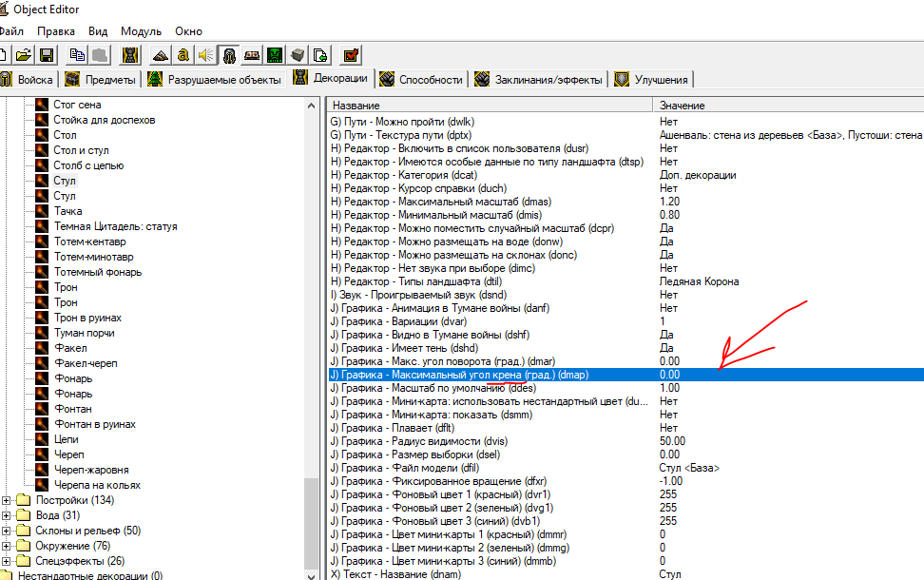Click icon beside Черепа на кольях
924x580 pixels.
[x=41, y=485]
